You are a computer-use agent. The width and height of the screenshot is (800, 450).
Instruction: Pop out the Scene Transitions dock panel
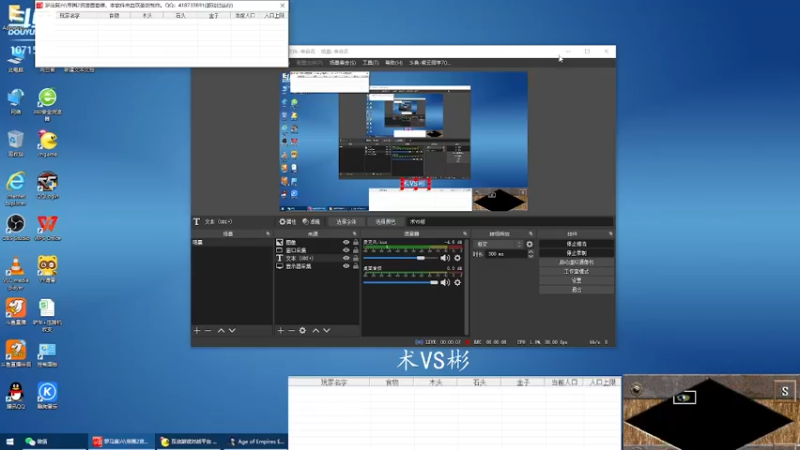click(531, 234)
